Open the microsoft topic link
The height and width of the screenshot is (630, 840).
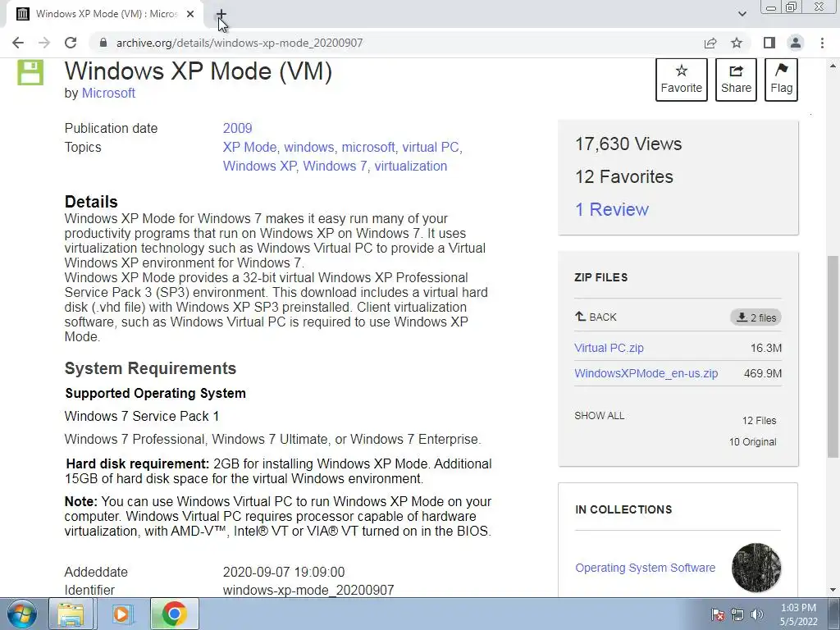[368, 148]
